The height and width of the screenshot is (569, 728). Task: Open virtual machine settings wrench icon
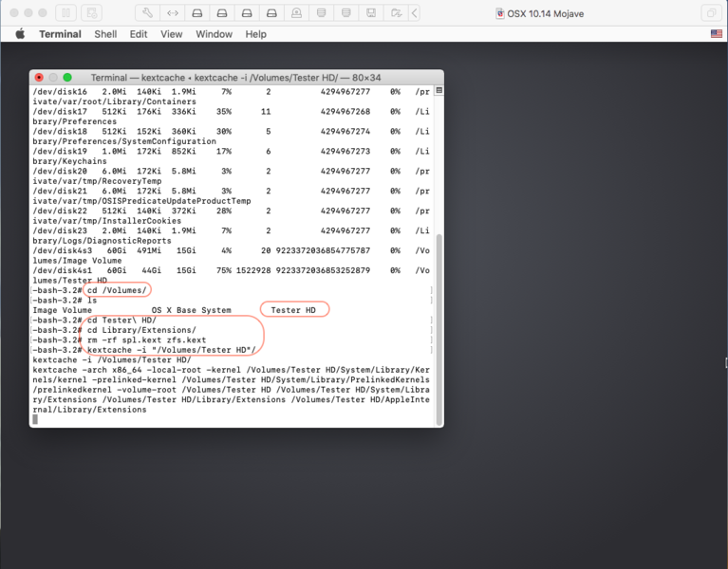point(147,13)
